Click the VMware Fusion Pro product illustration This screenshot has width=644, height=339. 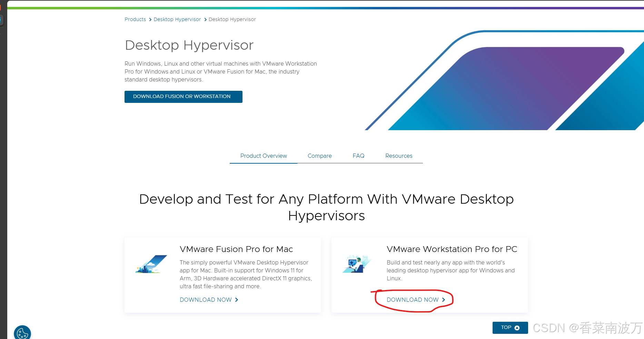pos(151,264)
